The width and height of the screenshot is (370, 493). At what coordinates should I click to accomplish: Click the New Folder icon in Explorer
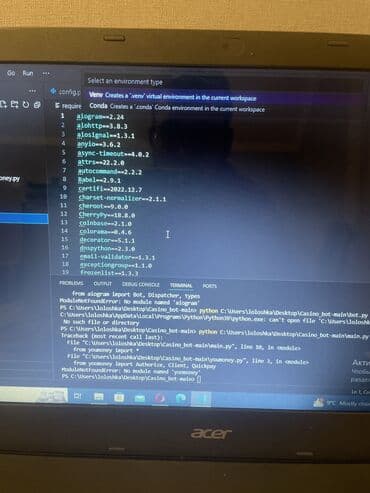click(14, 105)
